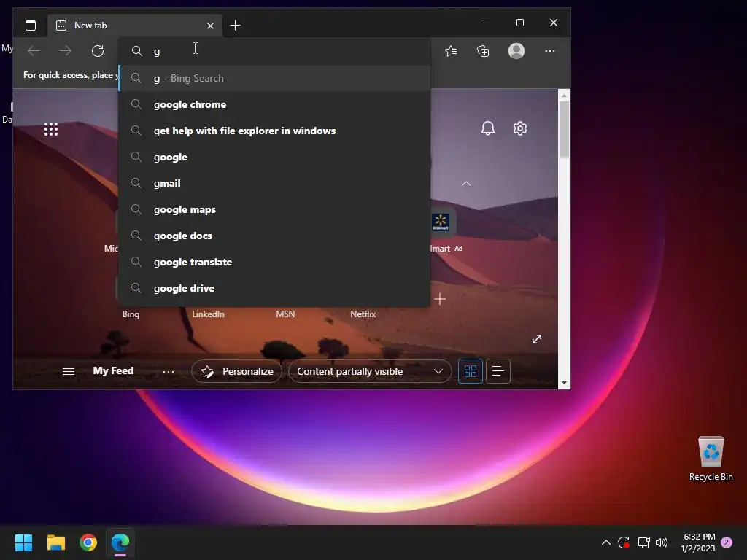Select the Recycle Bin desktop icon
Viewport: 747px width, 560px height.
[711, 459]
